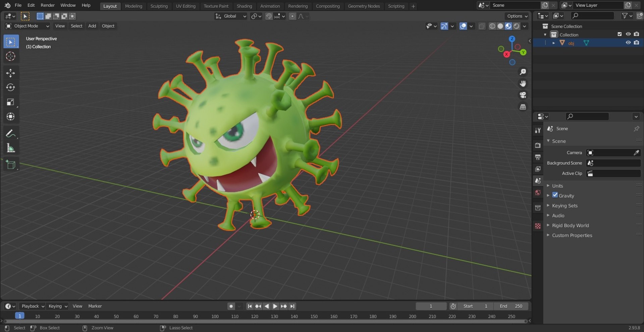
Task: Click the X axis on navigation gizmo
Action: [506, 54]
